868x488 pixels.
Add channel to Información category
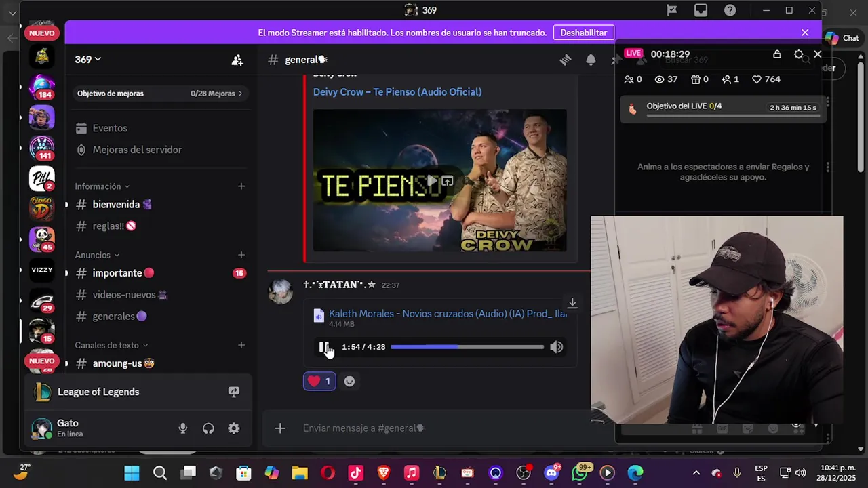pos(241,186)
